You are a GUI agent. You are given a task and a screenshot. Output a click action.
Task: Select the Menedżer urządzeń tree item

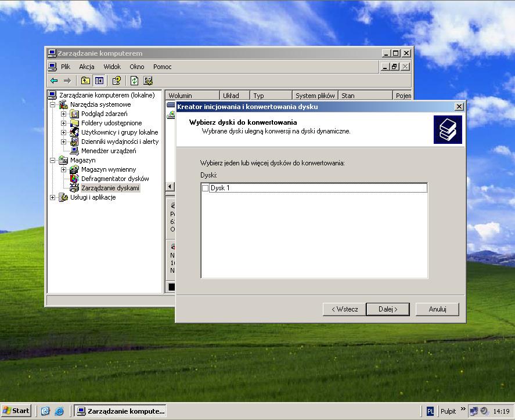pyautogui.click(x=109, y=151)
